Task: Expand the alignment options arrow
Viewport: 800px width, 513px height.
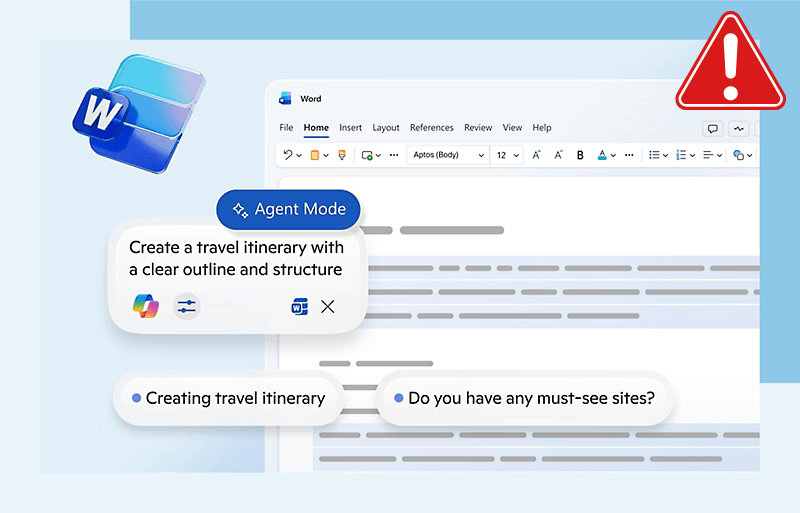Action: point(719,155)
